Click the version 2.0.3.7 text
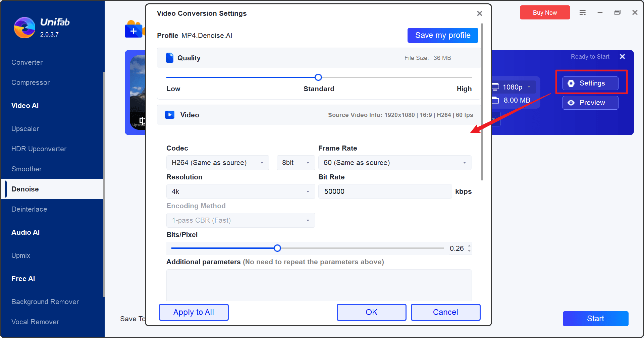The height and width of the screenshot is (338, 644). pos(49,35)
